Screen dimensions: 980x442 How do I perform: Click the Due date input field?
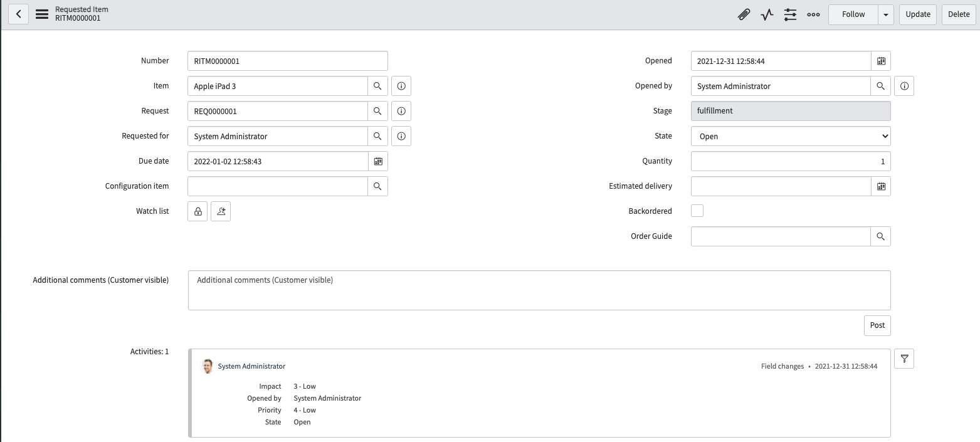pyautogui.click(x=278, y=161)
